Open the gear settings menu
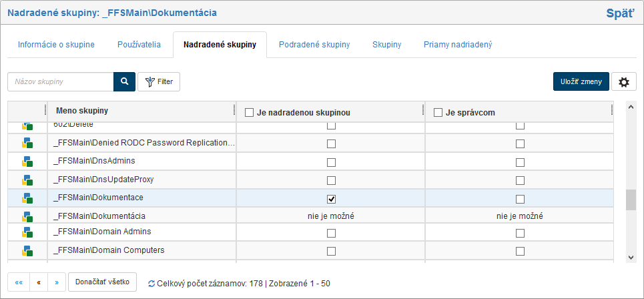This screenshot has height=299, width=644. (x=623, y=82)
